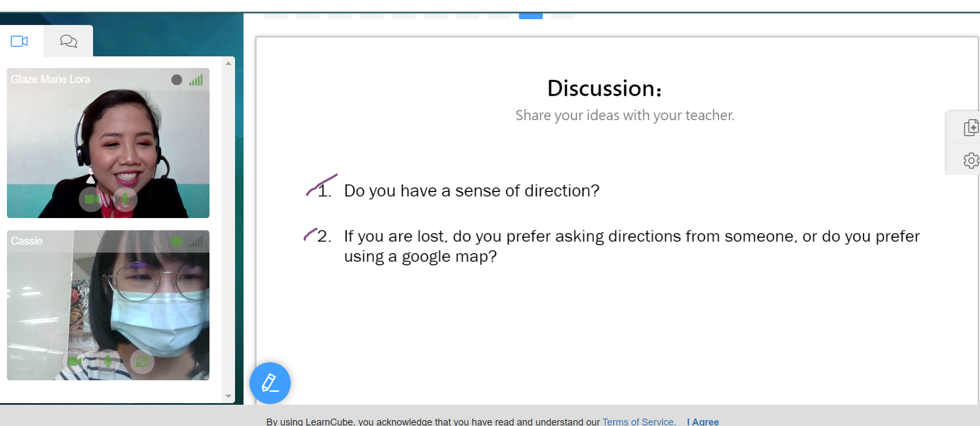Click Cassie's green status dot

(177, 241)
